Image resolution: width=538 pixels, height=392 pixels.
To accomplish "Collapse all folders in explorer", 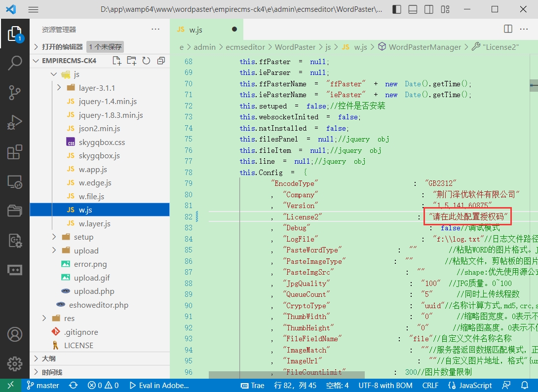I will (x=161, y=61).
